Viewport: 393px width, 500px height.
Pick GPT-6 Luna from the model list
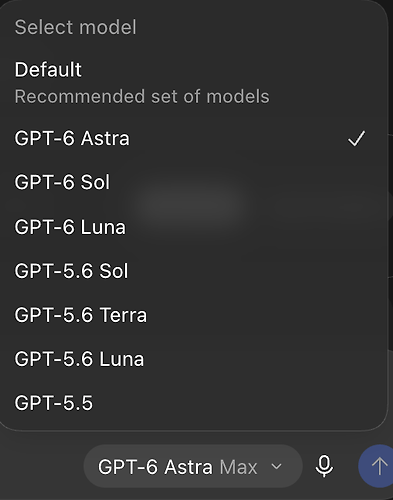pyautogui.click(x=193, y=227)
